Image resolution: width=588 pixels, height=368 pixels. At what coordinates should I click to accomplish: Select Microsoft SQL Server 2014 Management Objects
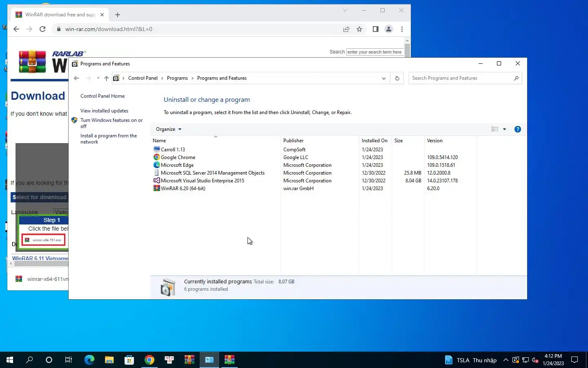coord(213,173)
